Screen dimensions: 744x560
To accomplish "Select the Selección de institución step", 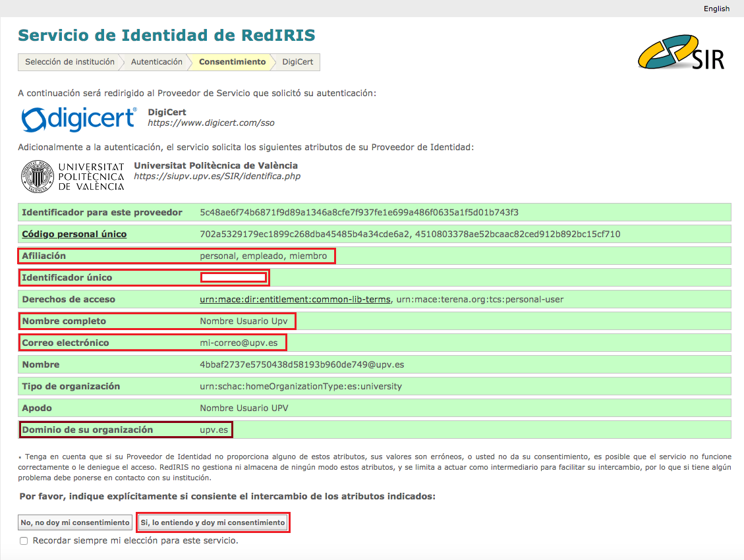I will click(x=69, y=62).
